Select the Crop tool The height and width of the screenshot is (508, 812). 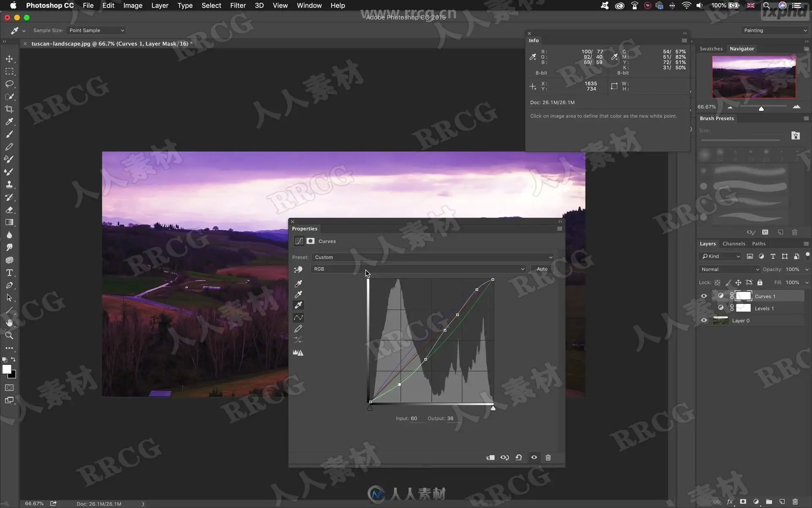click(x=9, y=109)
